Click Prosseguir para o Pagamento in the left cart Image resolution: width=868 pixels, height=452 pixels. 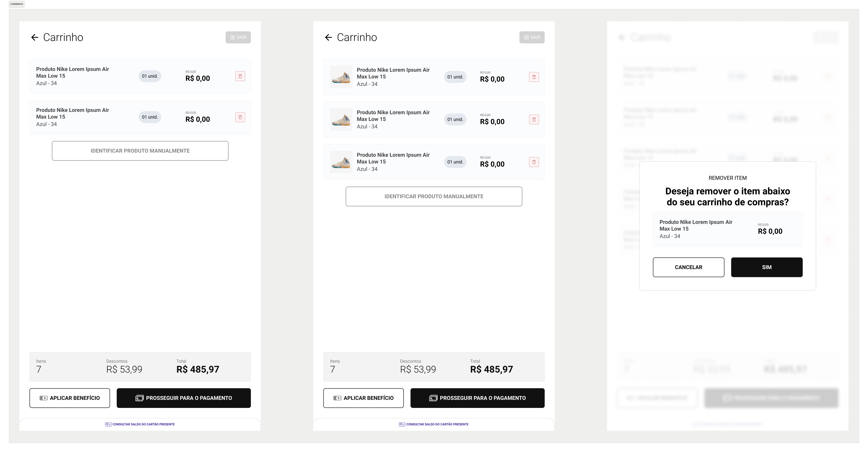(x=184, y=398)
